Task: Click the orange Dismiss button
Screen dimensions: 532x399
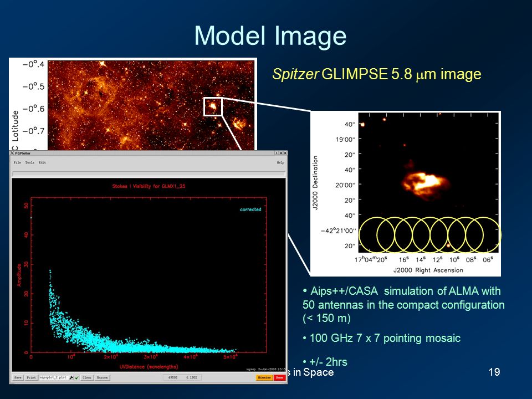Action: point(264,377)
